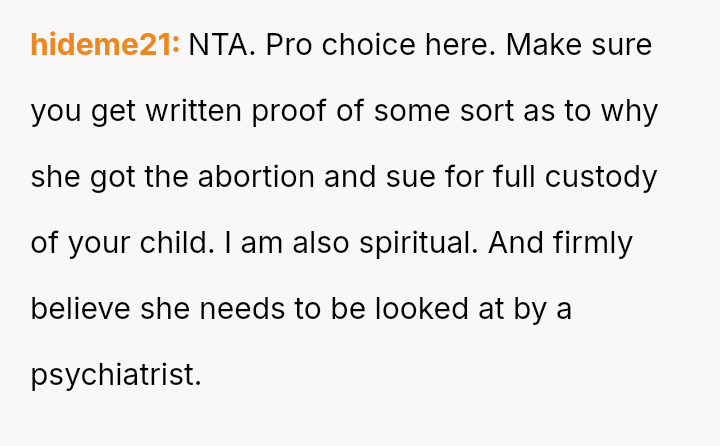The width and height of the screenshot is (720, 446).
Task: Click the word "proof" in second line
Action: coord(289,113)
